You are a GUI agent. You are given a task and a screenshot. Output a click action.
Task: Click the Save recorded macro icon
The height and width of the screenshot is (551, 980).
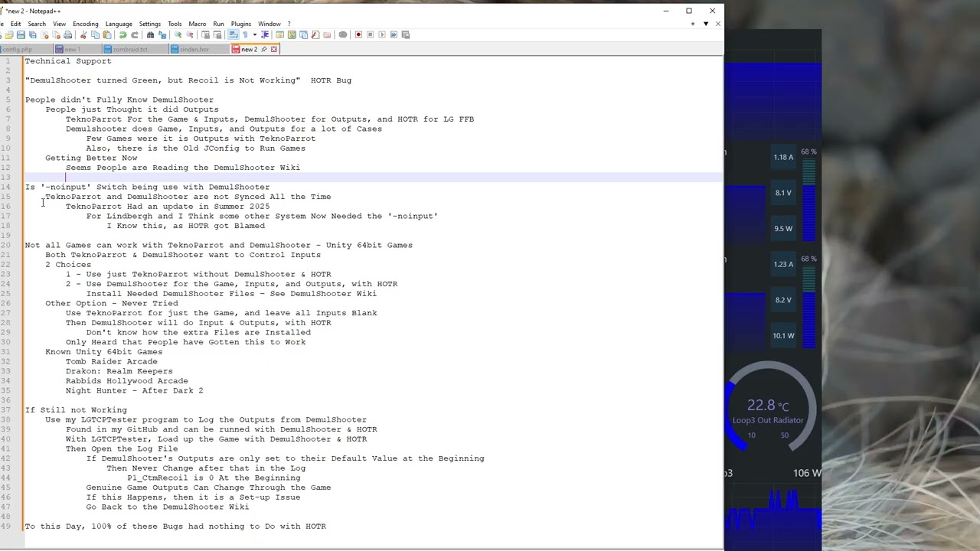coord(406,34)
